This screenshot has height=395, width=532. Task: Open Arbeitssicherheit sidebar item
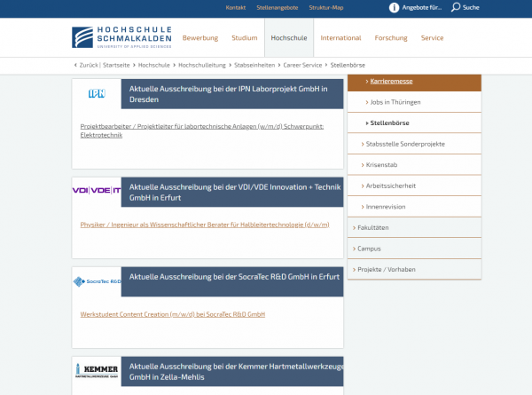414,186
